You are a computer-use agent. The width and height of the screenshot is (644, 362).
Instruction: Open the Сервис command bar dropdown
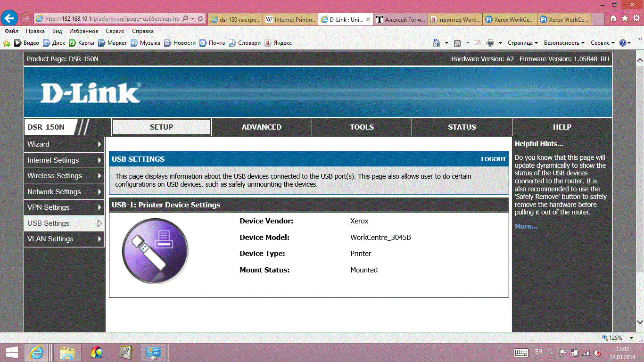(603, 43)
